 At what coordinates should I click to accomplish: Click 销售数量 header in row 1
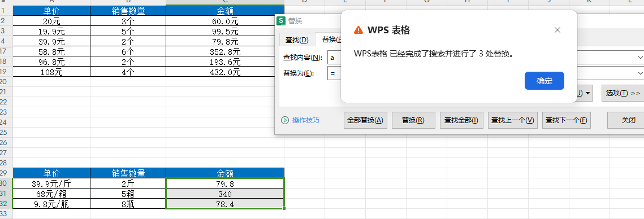(128, 11)
